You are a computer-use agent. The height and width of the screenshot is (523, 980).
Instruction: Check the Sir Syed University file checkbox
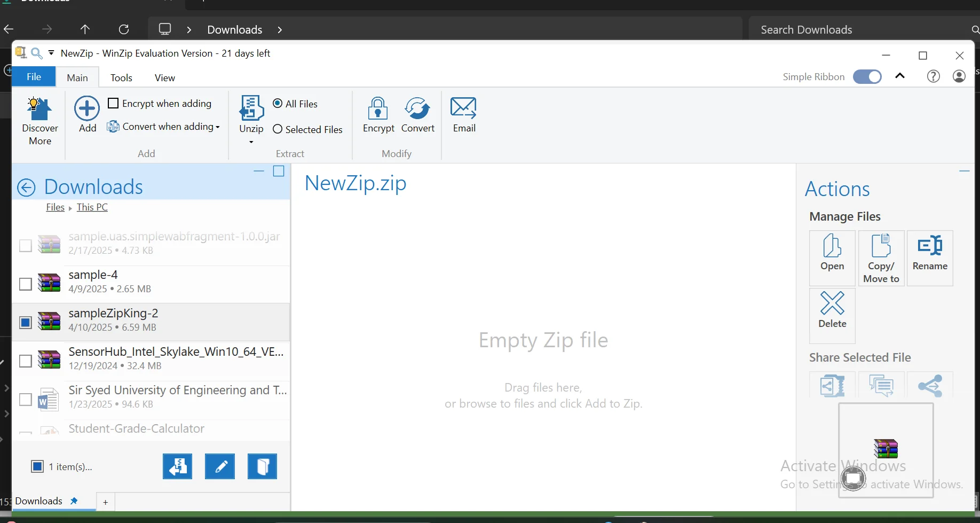tap(25, 399)
